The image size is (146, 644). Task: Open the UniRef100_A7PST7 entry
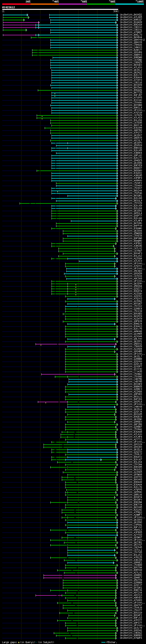[x=131, y=620]
